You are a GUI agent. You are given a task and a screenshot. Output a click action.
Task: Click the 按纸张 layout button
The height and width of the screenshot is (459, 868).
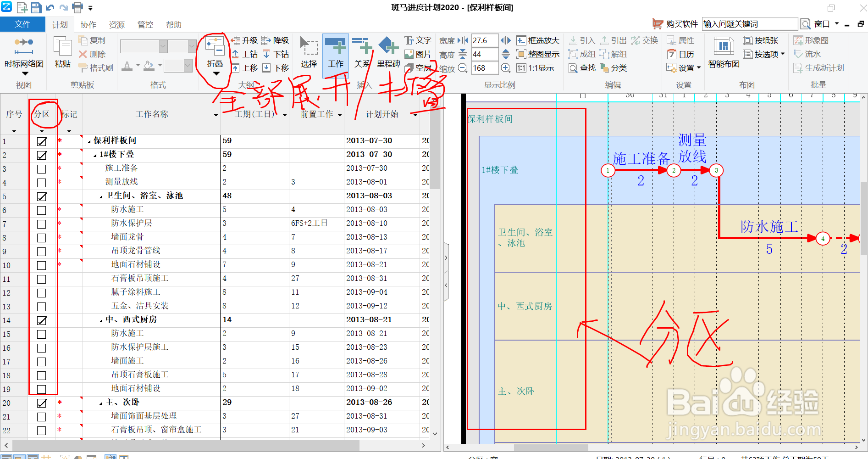[761, 40]
